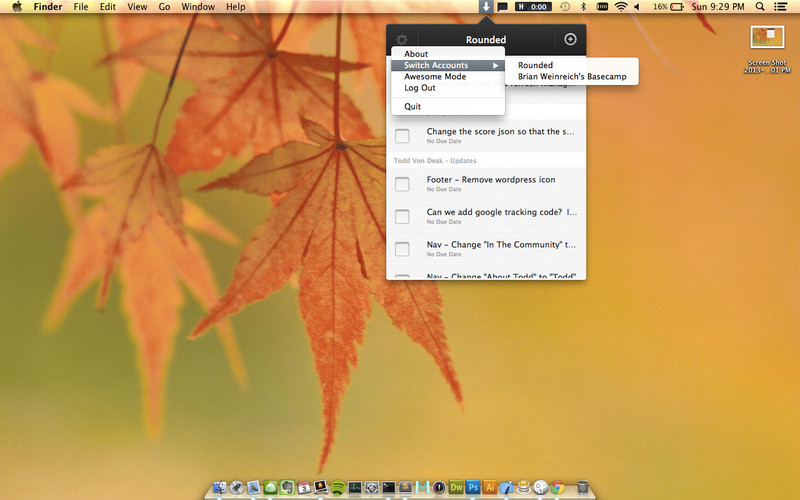Open Activity Monitor in the Dock

[355, 488]
